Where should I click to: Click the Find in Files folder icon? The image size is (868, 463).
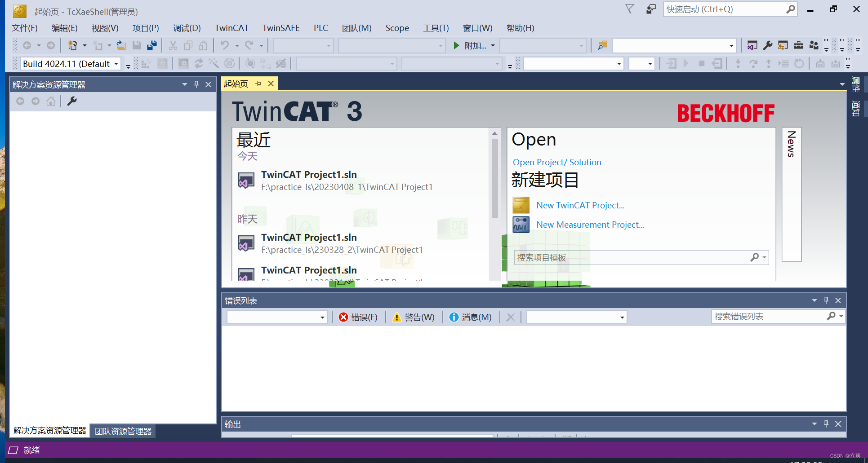tap(602, 45)
